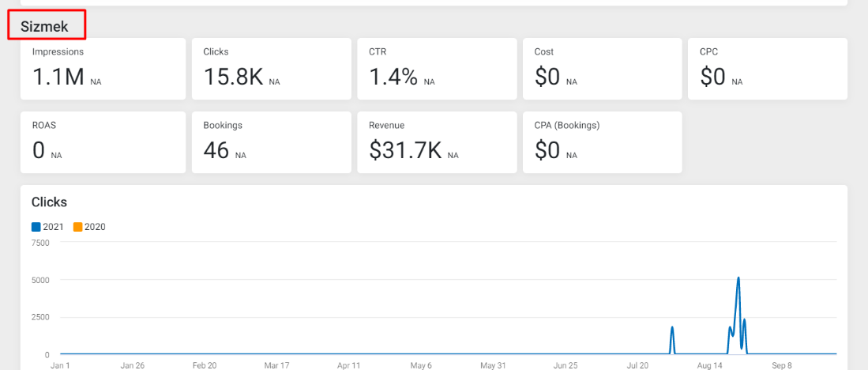Click the 15.8K clicks value
Image resolution: width=868 pixels, height=370 pixels.
point(233,77)
